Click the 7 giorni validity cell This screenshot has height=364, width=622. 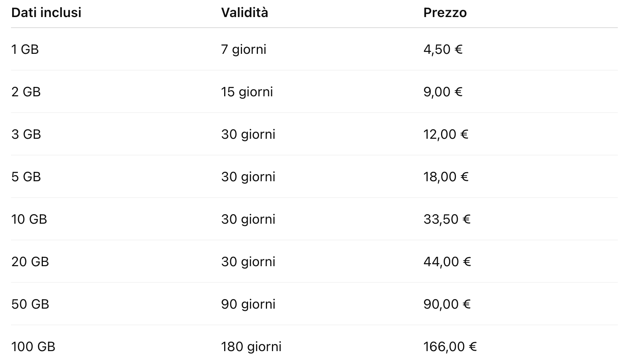(243, 49)
